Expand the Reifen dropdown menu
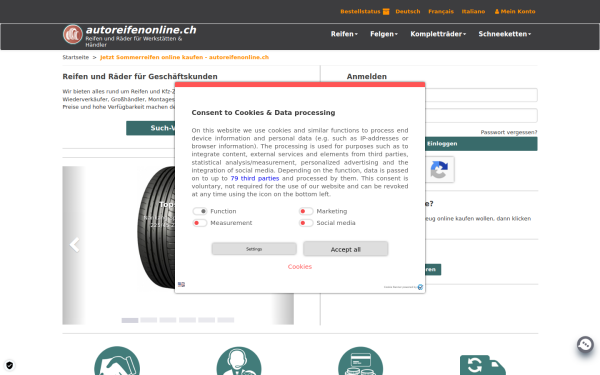600x375 pixels. coord(344,34)
